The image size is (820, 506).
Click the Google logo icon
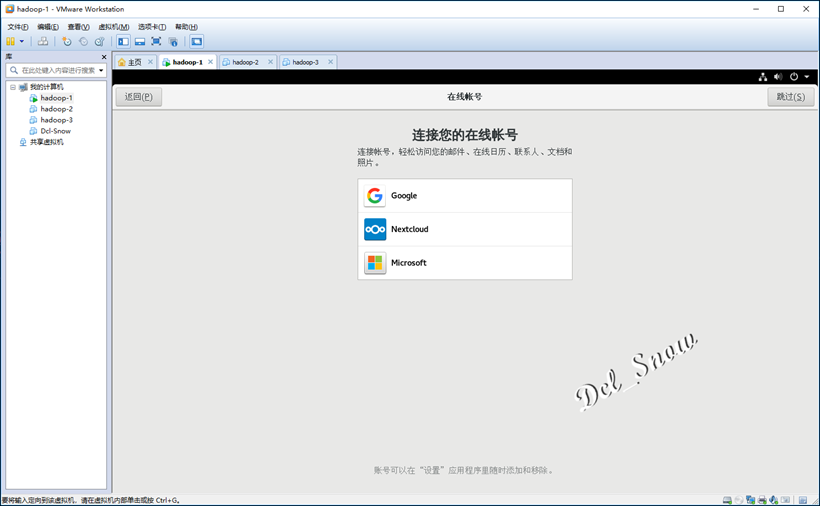pos(375,196)
